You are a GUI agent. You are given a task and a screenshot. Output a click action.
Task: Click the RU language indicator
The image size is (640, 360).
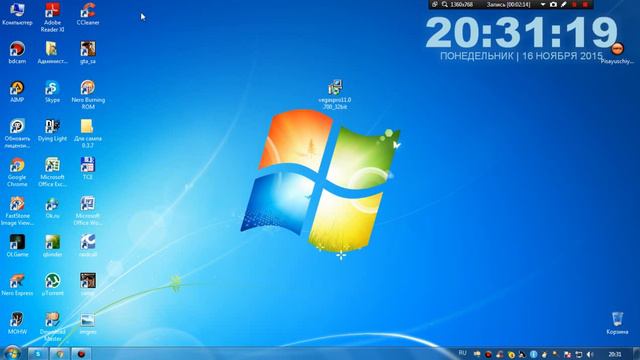click(462, 353)
